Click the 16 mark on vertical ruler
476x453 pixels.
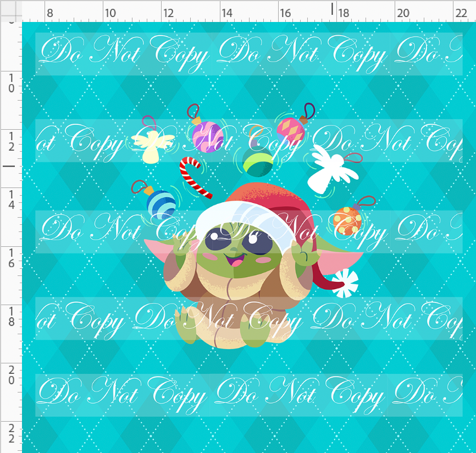(x=11, y=258)
